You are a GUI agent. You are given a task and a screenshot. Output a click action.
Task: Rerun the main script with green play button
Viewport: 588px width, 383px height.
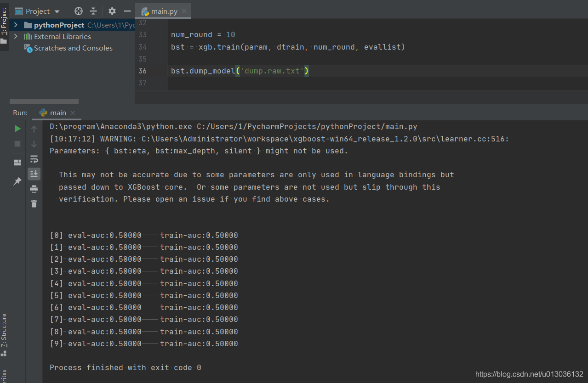(17, 129)
